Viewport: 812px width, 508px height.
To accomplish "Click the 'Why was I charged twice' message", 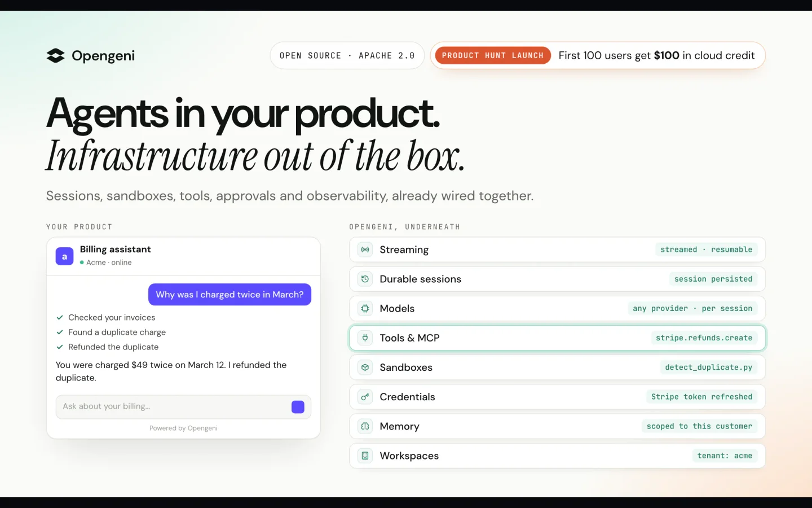I will click(x=230, y=295).
